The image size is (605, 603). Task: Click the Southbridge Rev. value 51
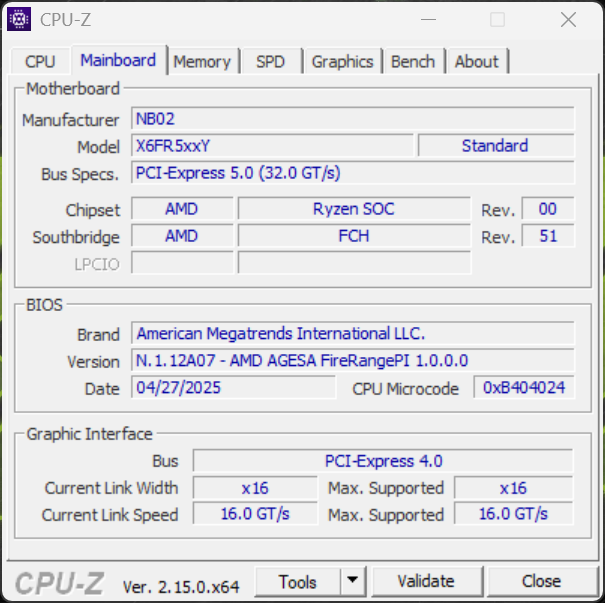point(548,236)
